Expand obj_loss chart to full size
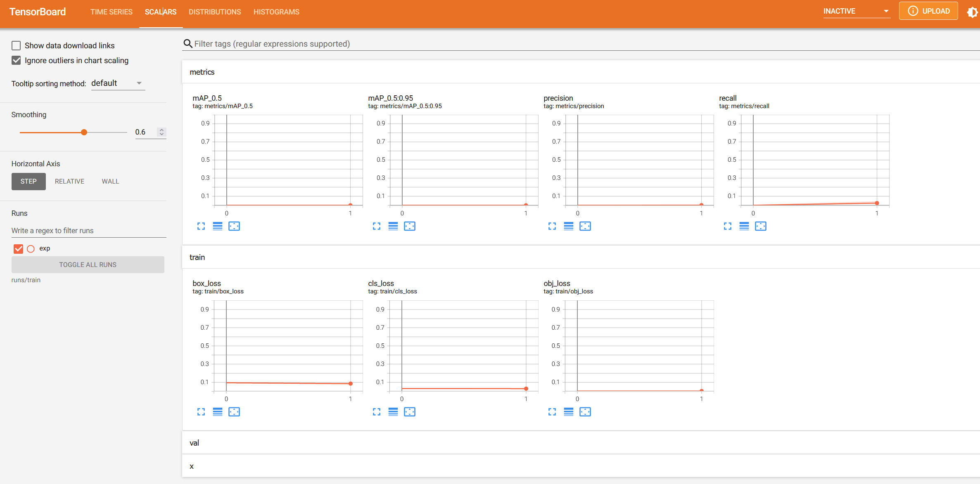 coord(552,412)
